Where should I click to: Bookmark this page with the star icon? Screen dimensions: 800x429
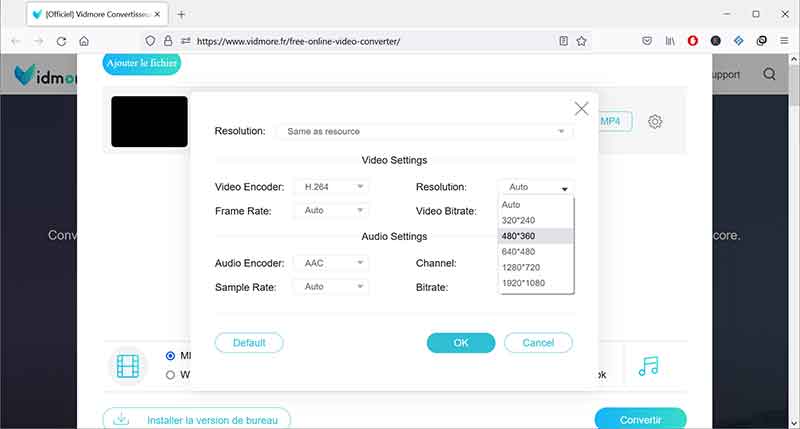pyautogui.click(x=581, y=41)
